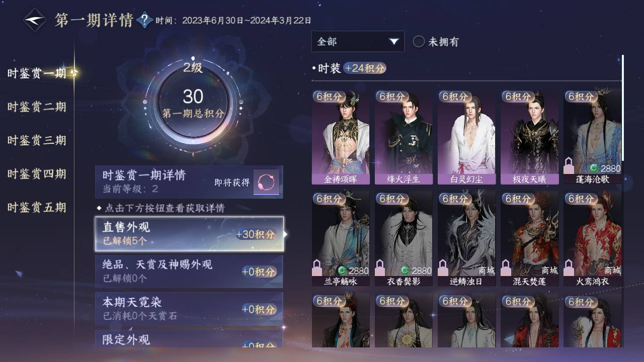Switch to 时鉴赏四期 tab

(37, 174)
